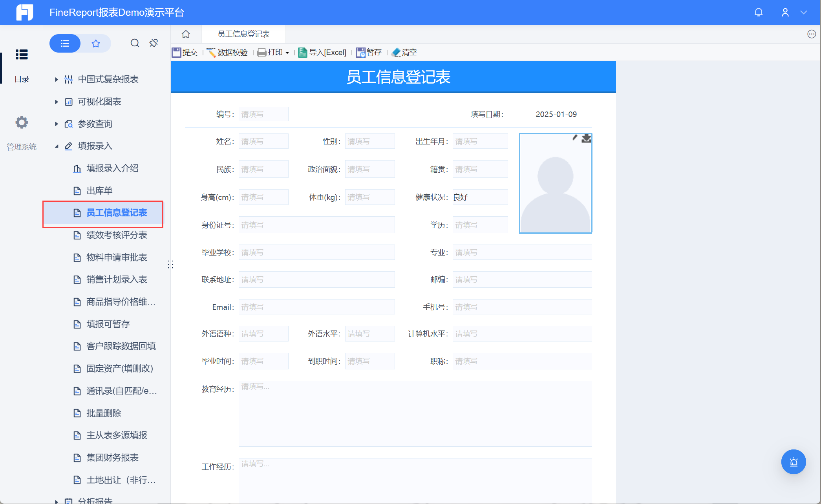Click the floating alarm button
Screen dimensions: 821x504
pos(793,462)
